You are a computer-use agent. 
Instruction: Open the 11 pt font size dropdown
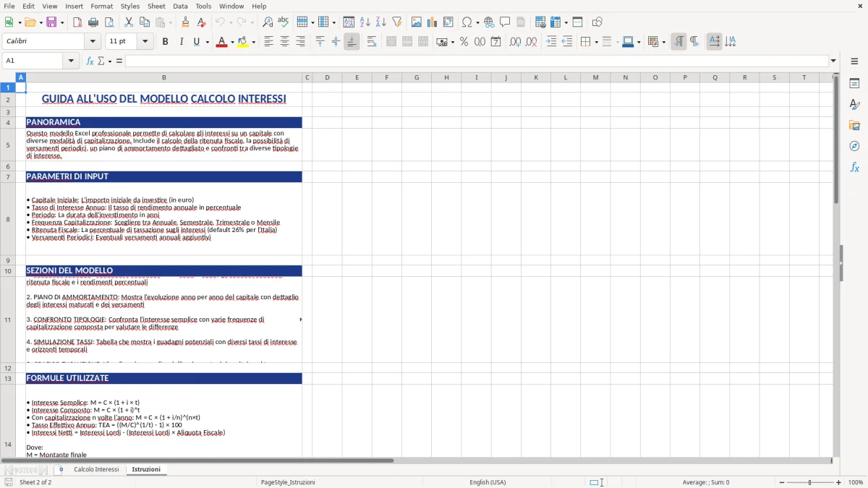145,42
